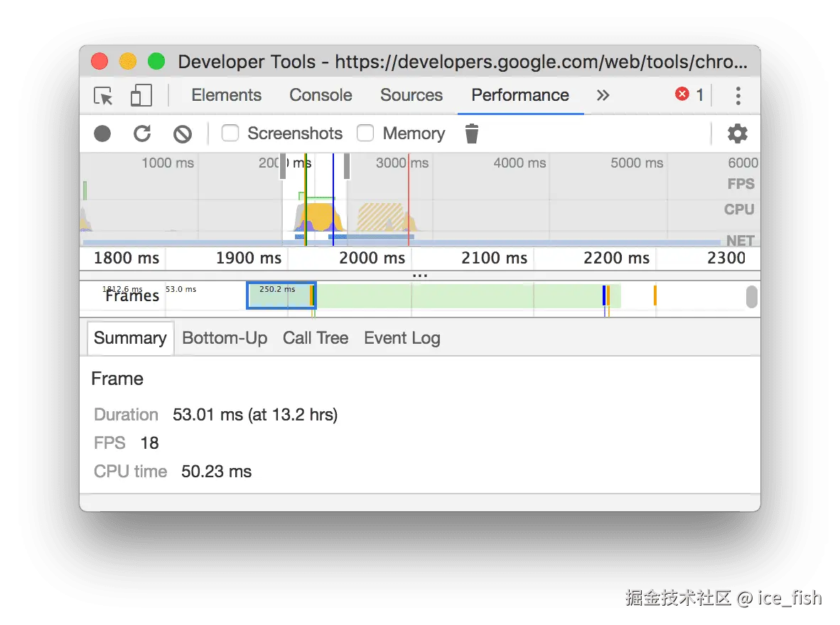
Task: Open the Console panel tab
Action: [x=321, y=95]
